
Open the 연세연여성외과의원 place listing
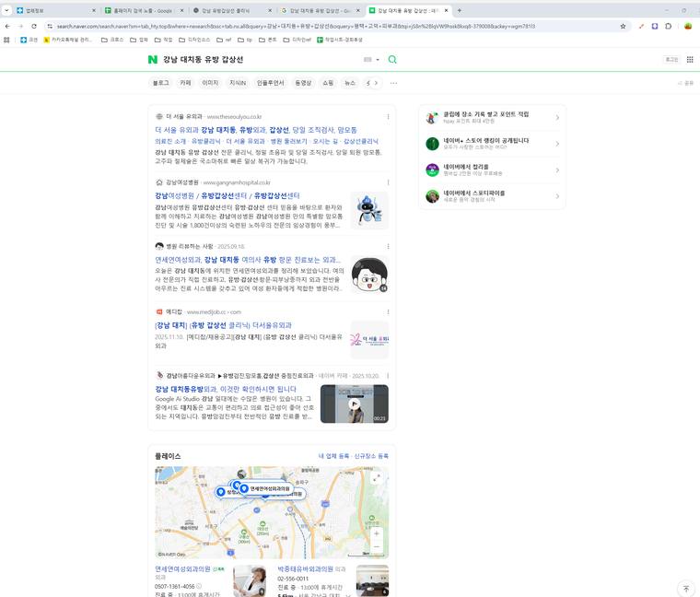tap(182, 568)
